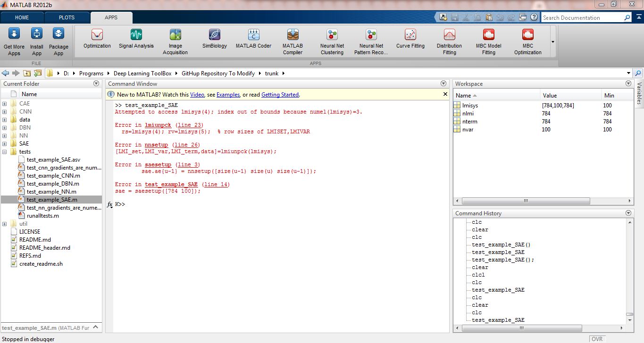
Task: Expand the file details panel chevron
Action: click(x=95, y=327)
